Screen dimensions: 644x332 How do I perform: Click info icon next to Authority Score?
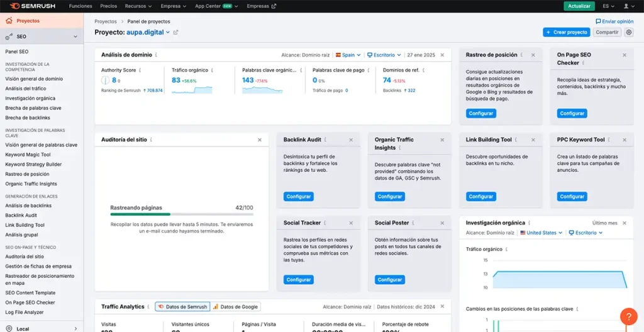pos(140,70)
